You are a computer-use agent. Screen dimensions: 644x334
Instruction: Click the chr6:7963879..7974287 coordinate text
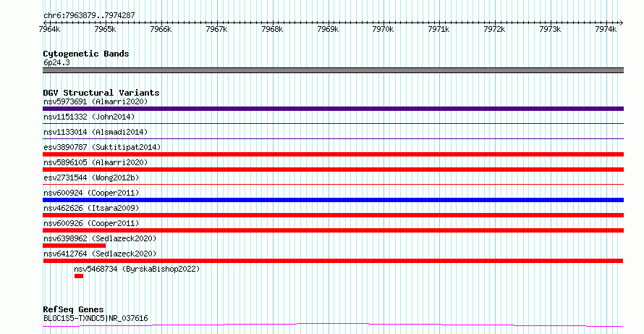(89, 16)
